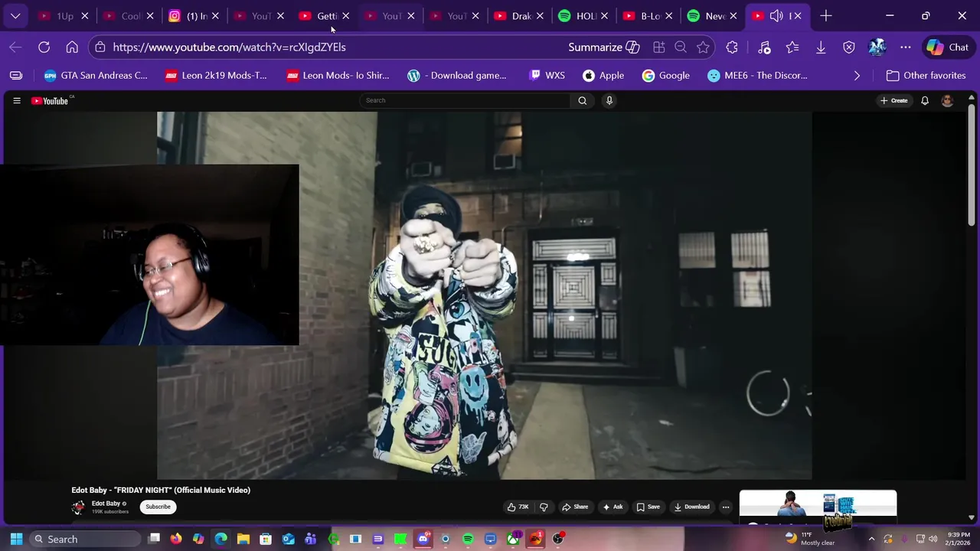Open Copilot icon next to Summarize
Viewport: 980px width, 551px height.
[632, 47]
